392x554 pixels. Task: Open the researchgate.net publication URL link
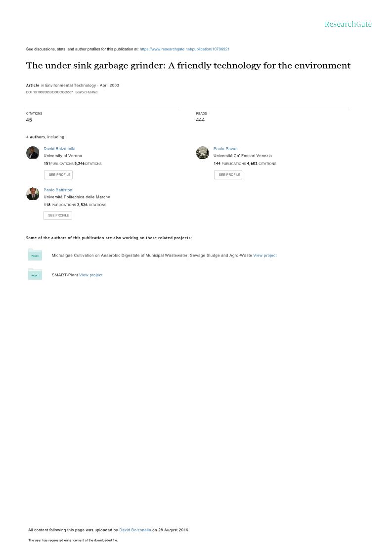tap(184, 49)
